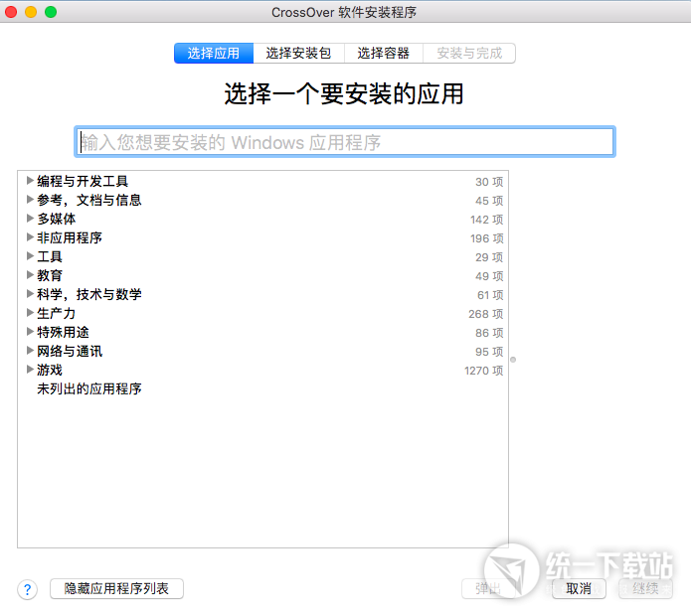Open the 安装与完成 tab
The height and width of the screenshot is (616, 691).
point(469,54)
